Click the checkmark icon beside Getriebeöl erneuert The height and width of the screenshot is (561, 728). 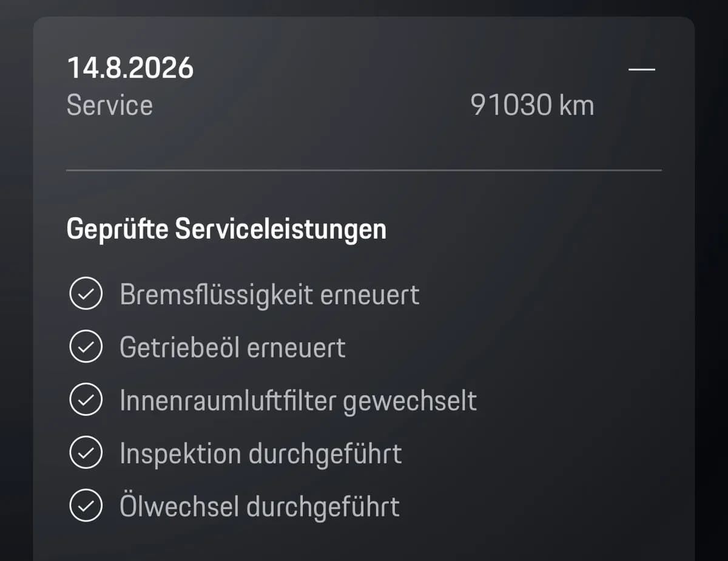[x=86, y=347]
